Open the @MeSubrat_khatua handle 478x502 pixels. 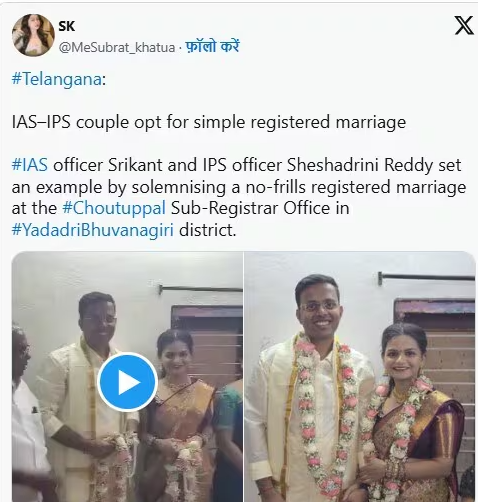(117, 48)
